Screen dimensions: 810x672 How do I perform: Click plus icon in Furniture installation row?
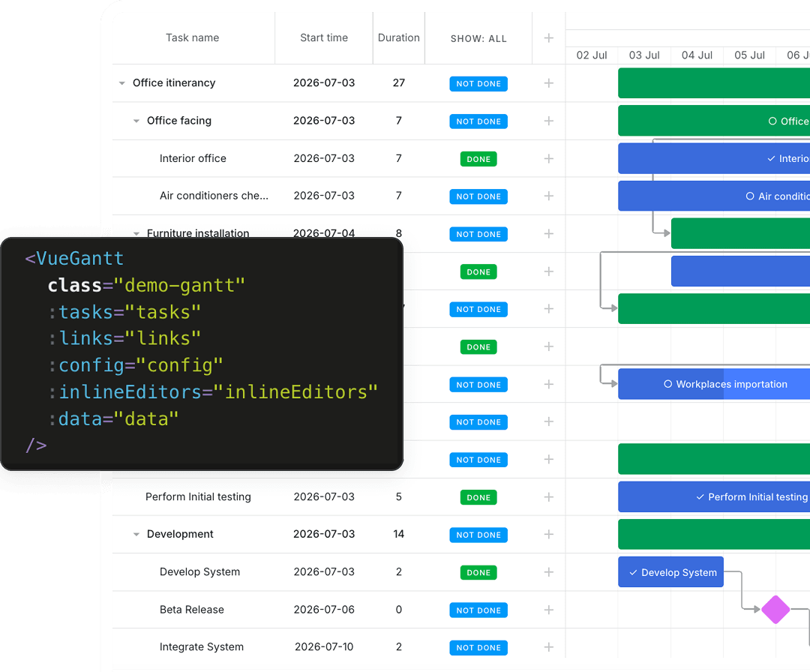tap(548, 233)
